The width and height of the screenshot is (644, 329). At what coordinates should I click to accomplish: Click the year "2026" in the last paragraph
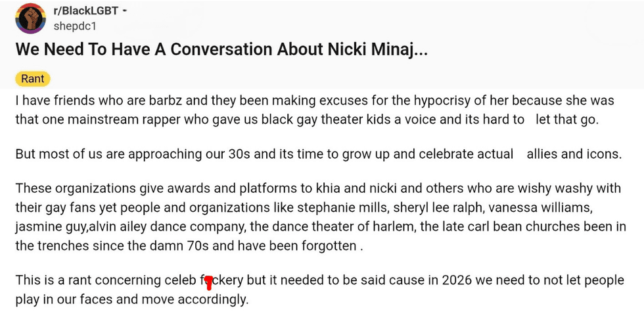pos(461,280)
